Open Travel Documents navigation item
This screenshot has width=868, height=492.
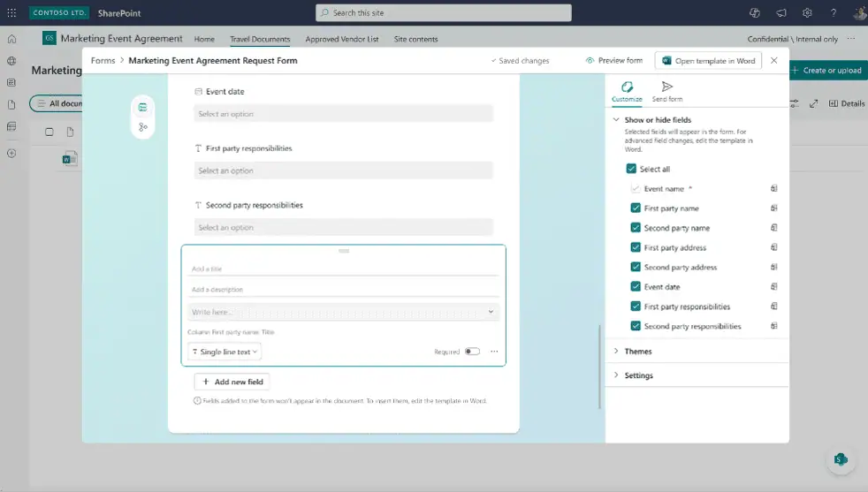click(x=260, y=39)
